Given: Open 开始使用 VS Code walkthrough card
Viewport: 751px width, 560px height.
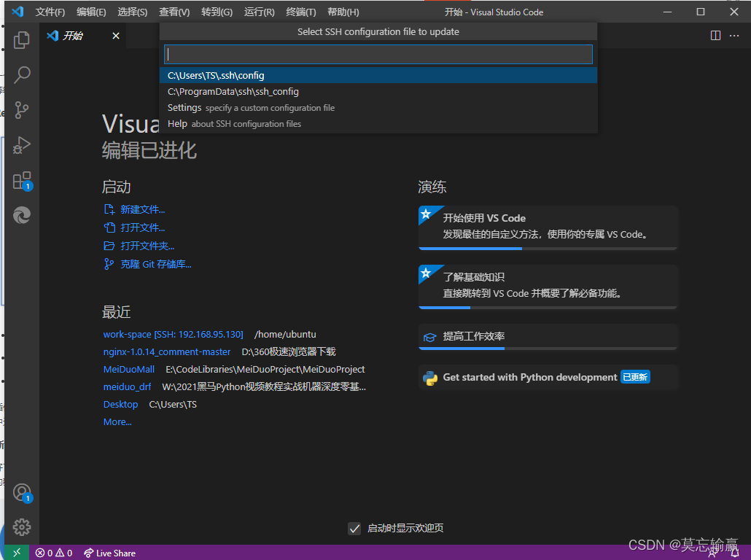Looking at the screenshot, I should pos(548,227).
